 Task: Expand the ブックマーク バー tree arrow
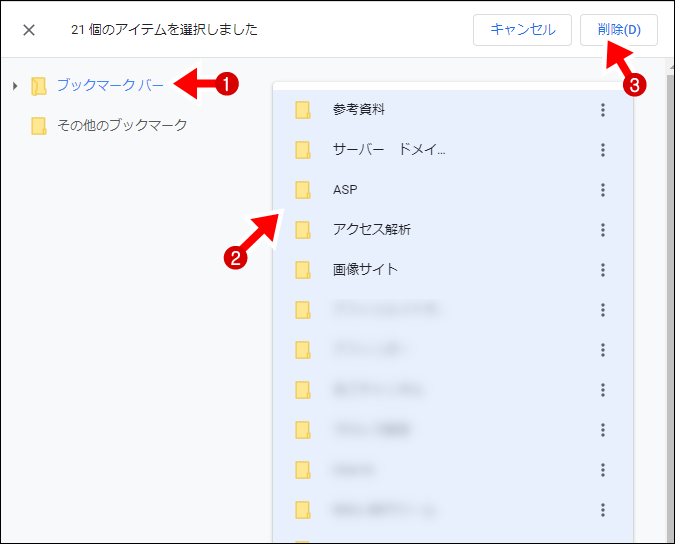15,86
